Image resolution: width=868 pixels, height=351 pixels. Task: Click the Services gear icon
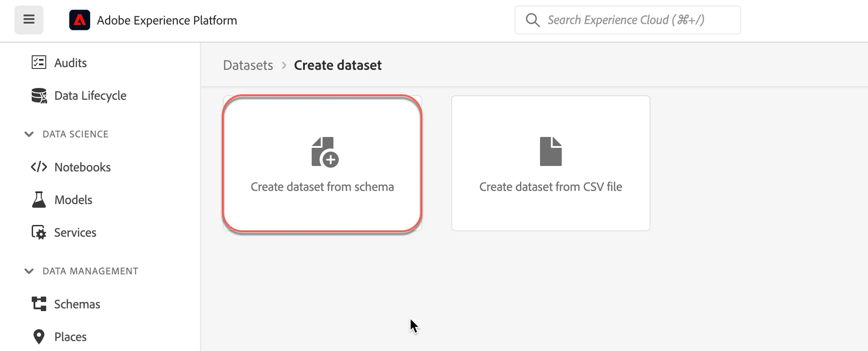click(39, 232)
